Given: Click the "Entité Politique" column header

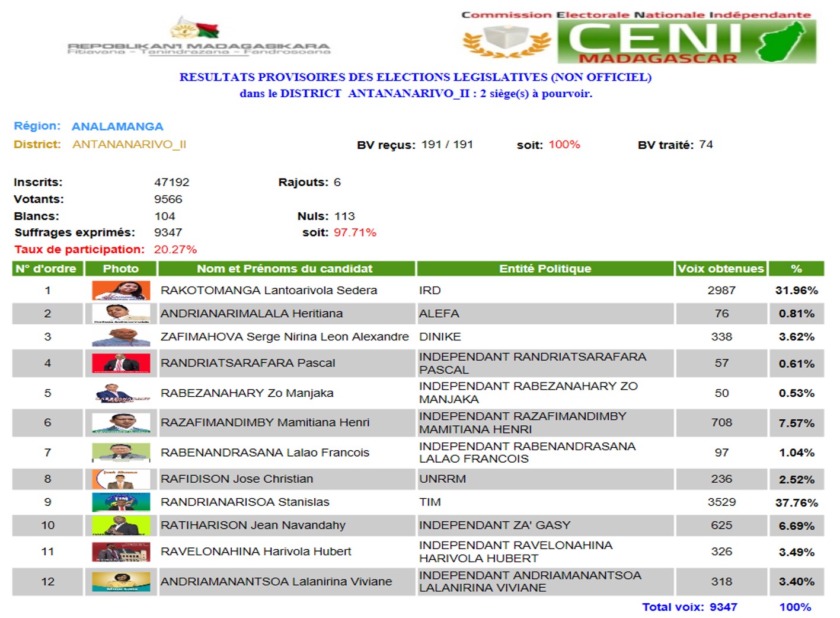Looking at the screenshot, I should (x=545, y=269).
